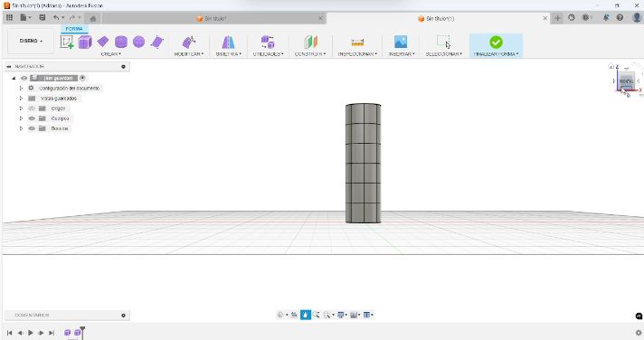Click the Pan hand navigation tool
The height and width of the screenshot is (340, 644).
tap(305, 315)
